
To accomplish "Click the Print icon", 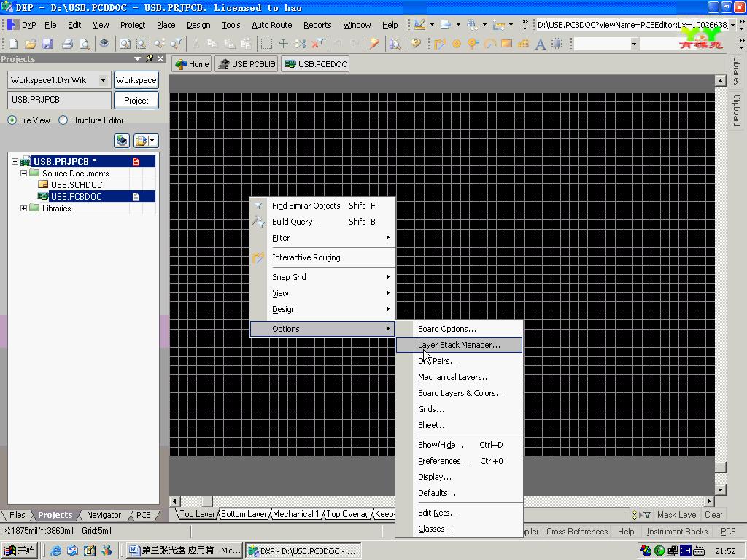I will pos(68,44).
